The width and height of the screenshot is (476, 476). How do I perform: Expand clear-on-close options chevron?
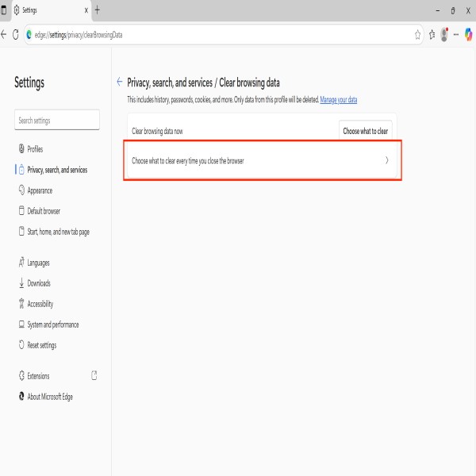386,160
